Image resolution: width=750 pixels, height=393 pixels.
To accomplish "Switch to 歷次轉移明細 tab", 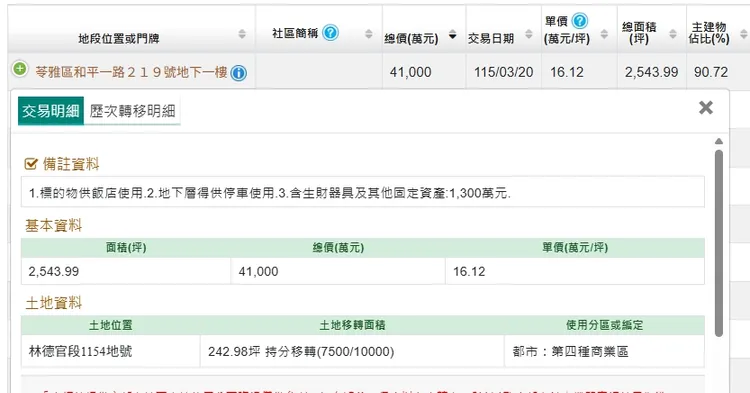I will click(132, 111).
